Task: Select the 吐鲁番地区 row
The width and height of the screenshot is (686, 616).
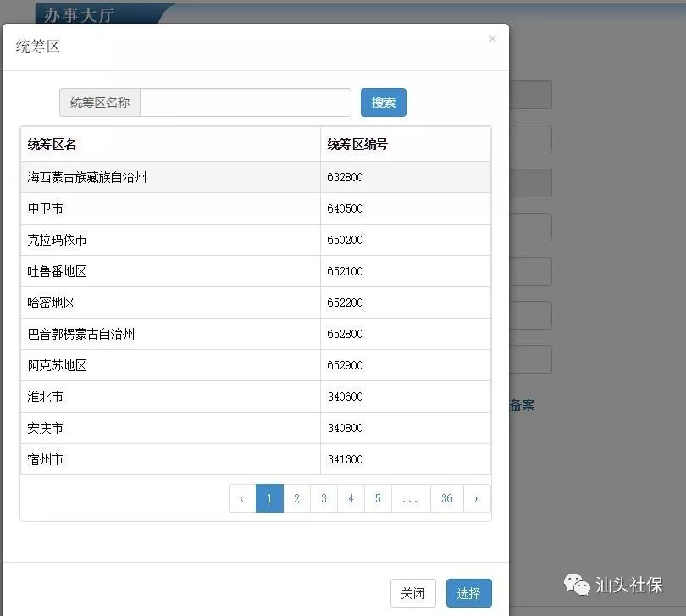Action: (256, 271)
